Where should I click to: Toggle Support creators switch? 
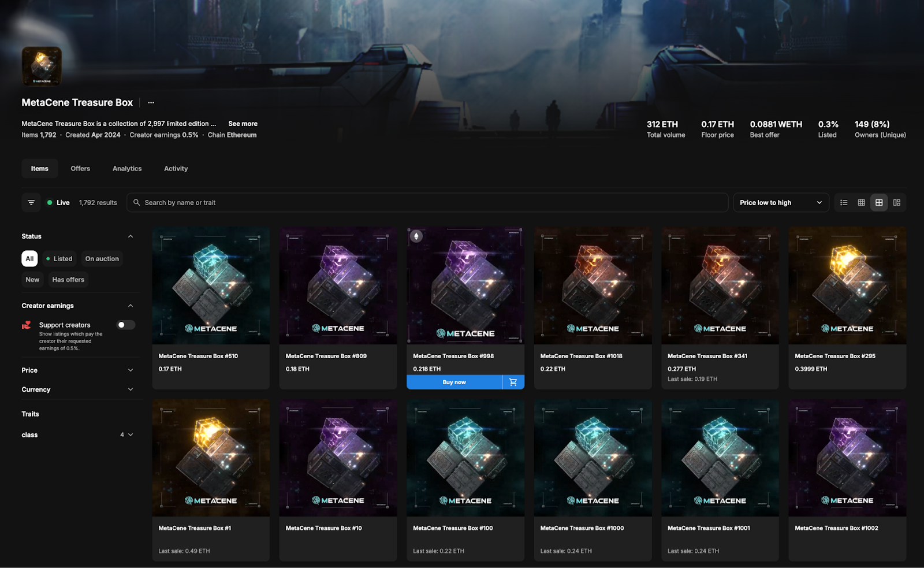pos(126,325)
